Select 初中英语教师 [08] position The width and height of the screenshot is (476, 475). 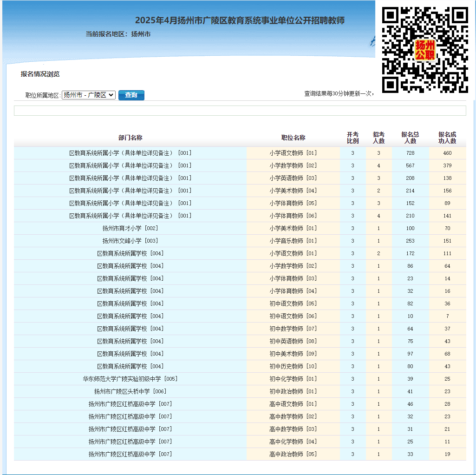(293, 341)
